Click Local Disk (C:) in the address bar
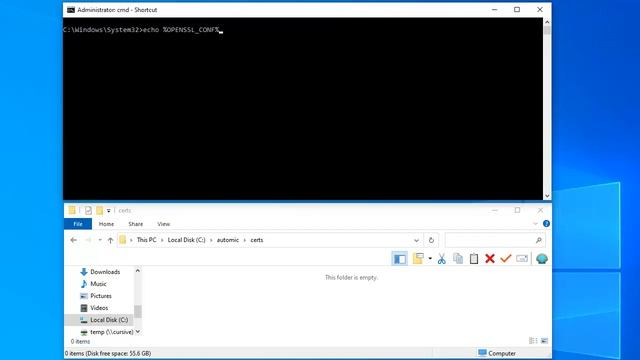Viewport: 640px width, 360px height. 187,240
